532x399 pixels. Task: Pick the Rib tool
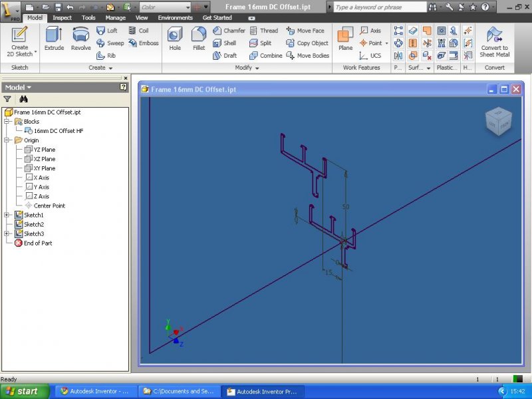pyautogui.click(x=106, y=56)
